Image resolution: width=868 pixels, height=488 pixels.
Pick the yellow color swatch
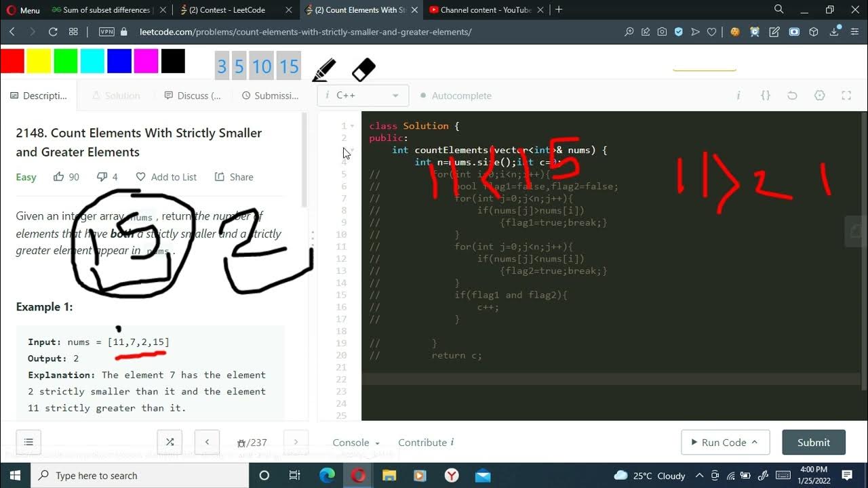(39, 61)
